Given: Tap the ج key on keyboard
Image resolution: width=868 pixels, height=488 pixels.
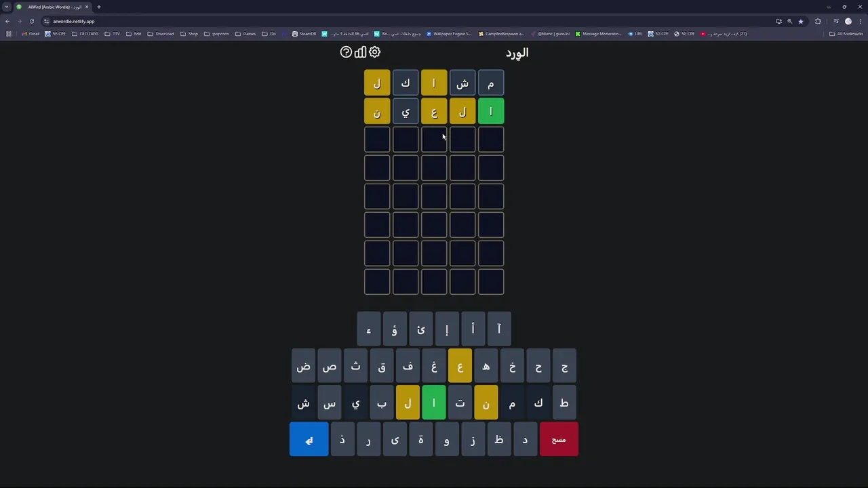Looking at the screenshot, I should point(564,366).
